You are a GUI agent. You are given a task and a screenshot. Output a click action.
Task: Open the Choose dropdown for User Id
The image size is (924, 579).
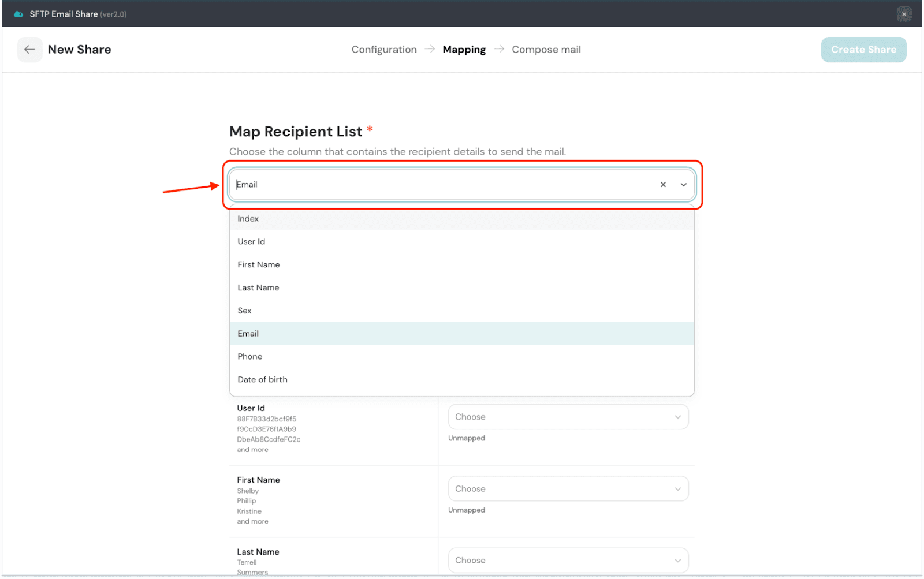click(568, 417)
